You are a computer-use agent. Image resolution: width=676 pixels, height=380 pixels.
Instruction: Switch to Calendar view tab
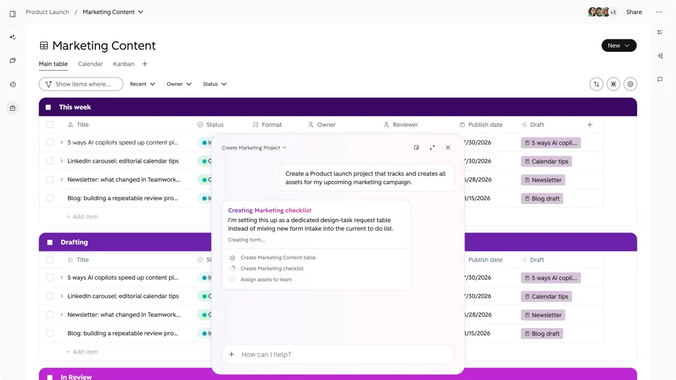click(x=90, y=64)
